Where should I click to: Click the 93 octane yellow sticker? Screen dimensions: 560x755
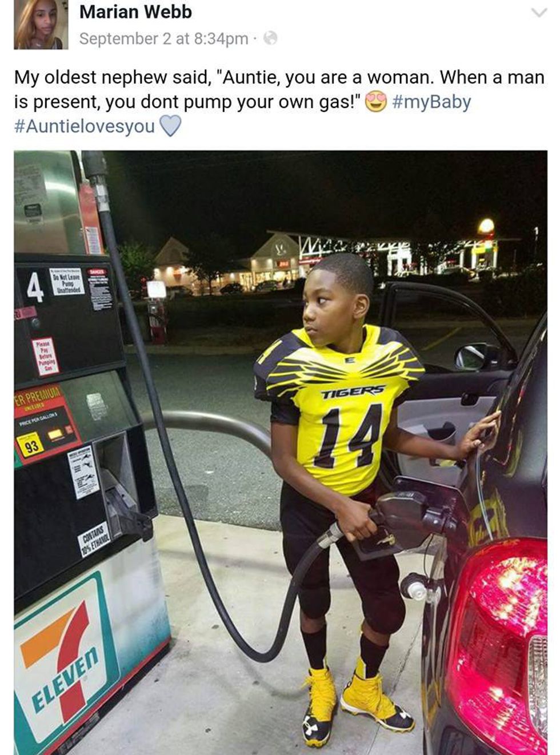(31, 446)
